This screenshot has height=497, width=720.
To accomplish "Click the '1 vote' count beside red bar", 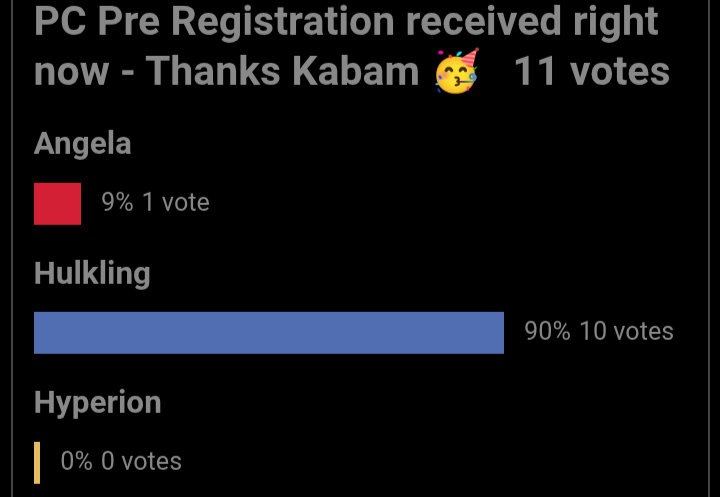I will pos(176,202).
